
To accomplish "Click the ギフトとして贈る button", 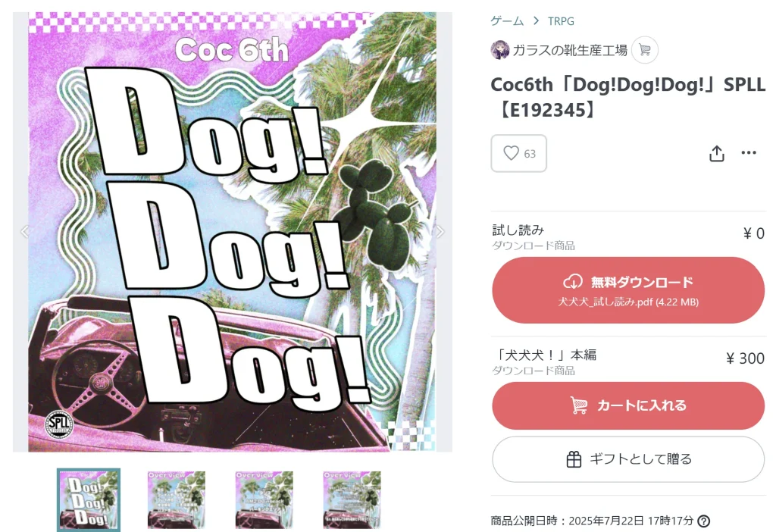I will (x=628, y=459).
